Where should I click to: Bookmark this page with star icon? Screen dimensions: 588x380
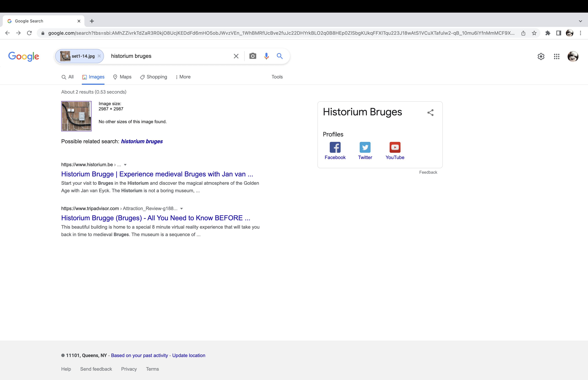(534, 33)
